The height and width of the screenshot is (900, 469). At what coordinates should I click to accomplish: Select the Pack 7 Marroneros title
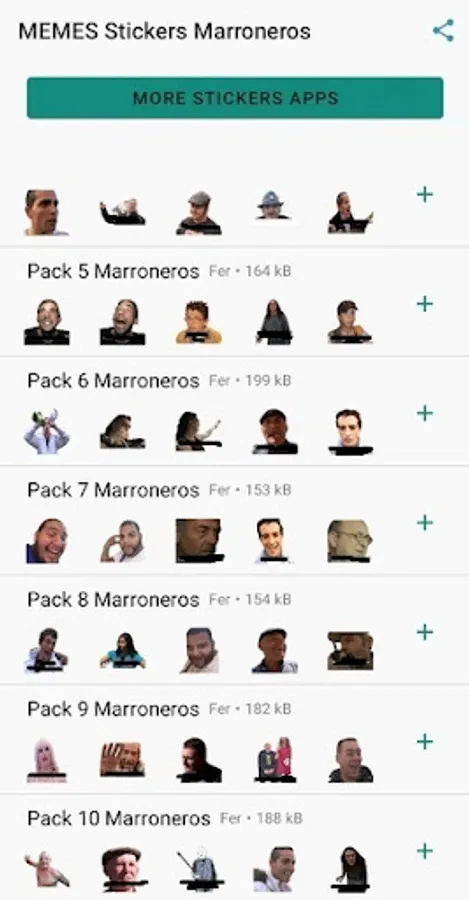pyautogui.click(x=113, y=490)
